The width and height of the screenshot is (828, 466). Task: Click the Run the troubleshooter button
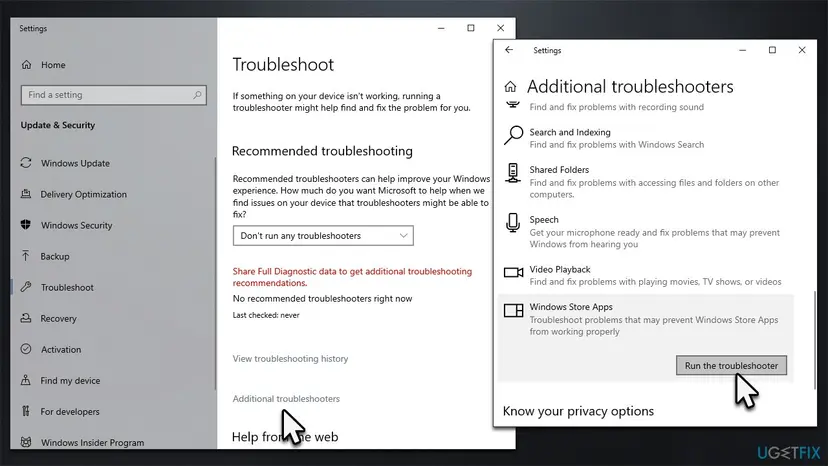click(731, 366)
